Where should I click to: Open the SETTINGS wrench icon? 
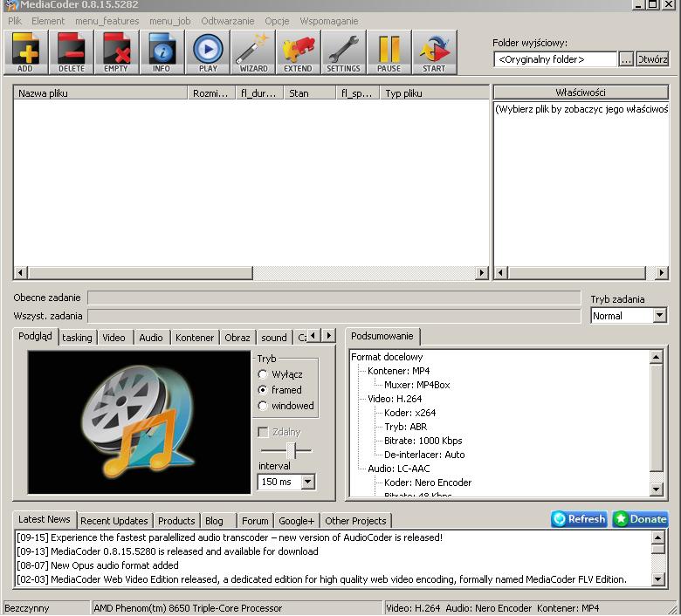[x=343, y=52]
